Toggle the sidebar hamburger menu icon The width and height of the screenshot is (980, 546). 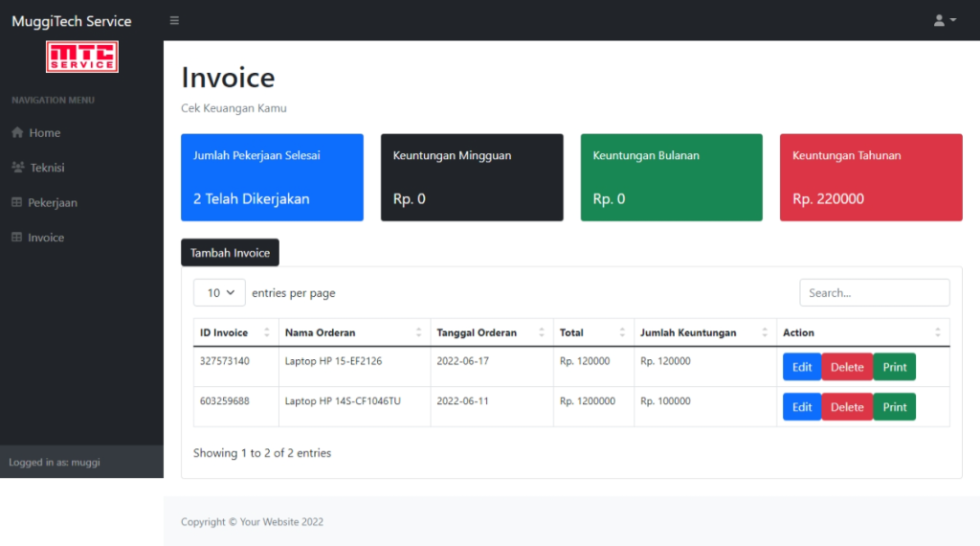point(174,21)
